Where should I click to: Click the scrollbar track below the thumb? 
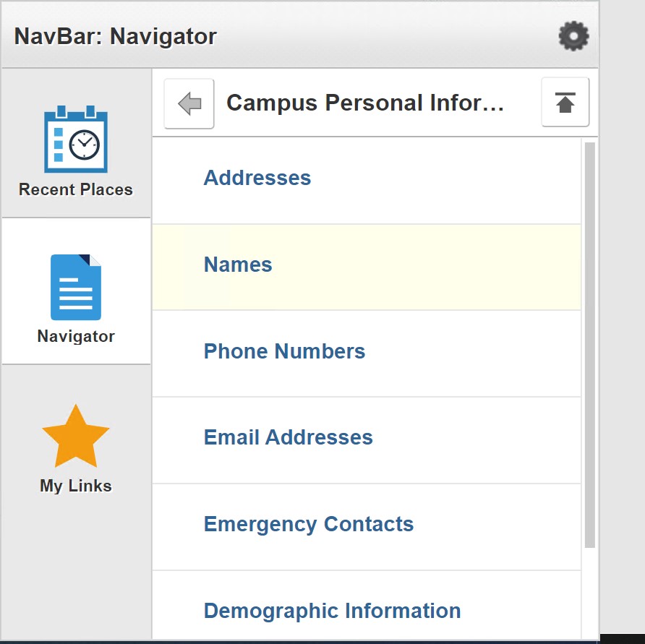click(589, 593)
